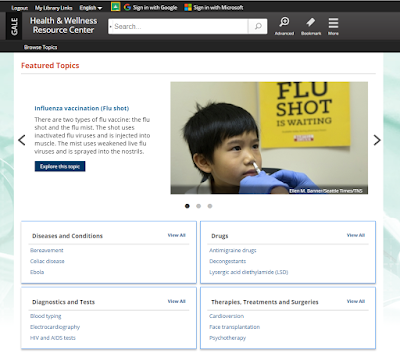
Task: Go to next featured topic arrow
Action: 377,140
